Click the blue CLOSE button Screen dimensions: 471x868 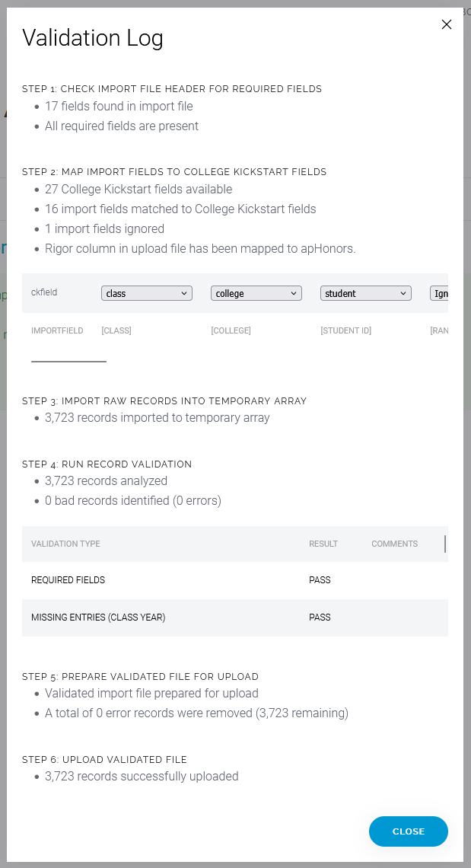pos(409,831)
